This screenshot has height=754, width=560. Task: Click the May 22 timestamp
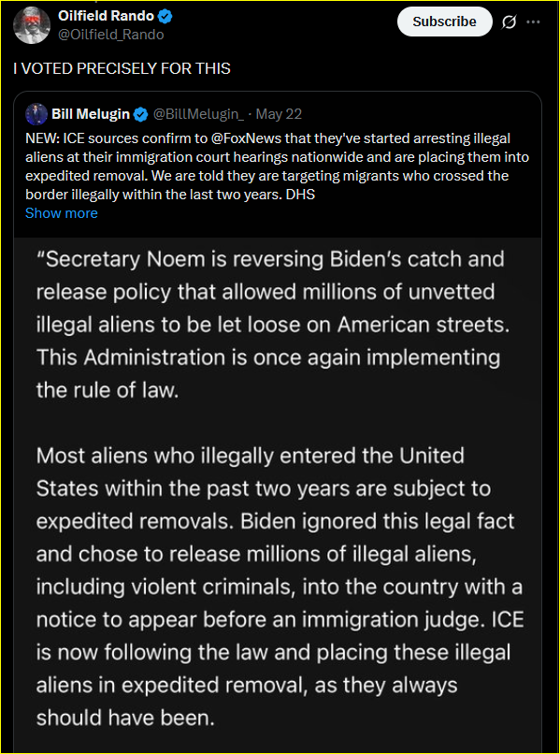[x=279, y=114]
